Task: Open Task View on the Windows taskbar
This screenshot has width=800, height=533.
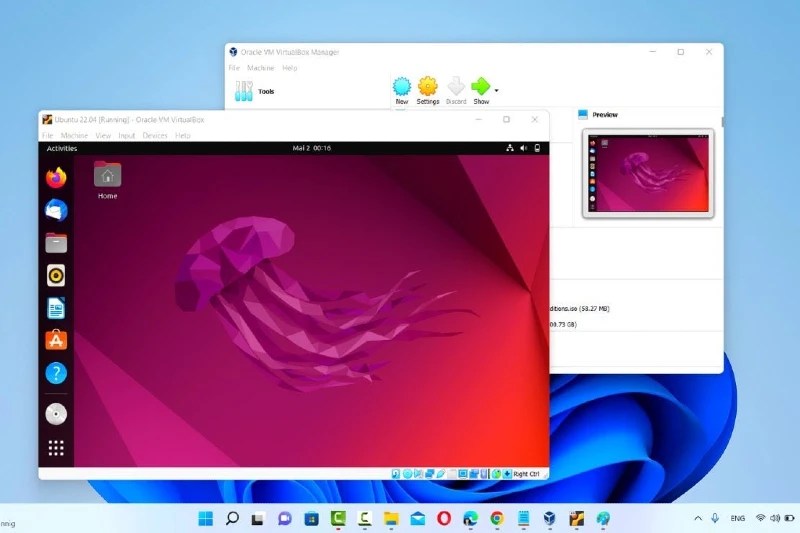Action: point(258,519)
